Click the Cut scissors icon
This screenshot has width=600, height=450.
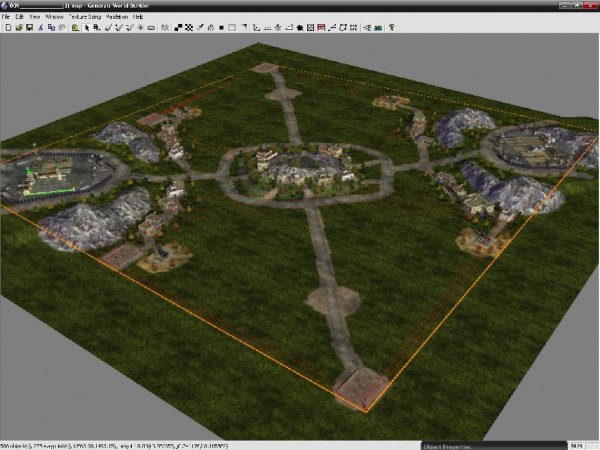(41, 27)
